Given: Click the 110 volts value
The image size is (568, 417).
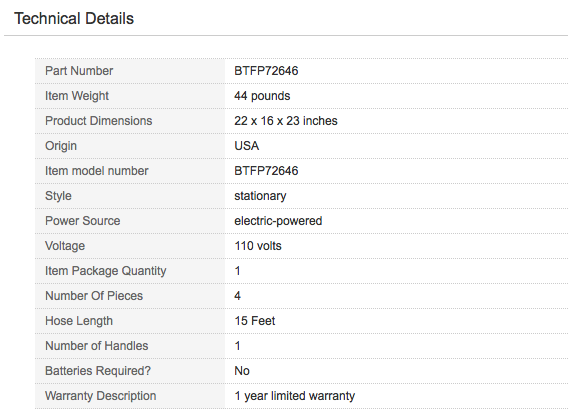Looking at the screenshot, I should (x=258, y=246).
